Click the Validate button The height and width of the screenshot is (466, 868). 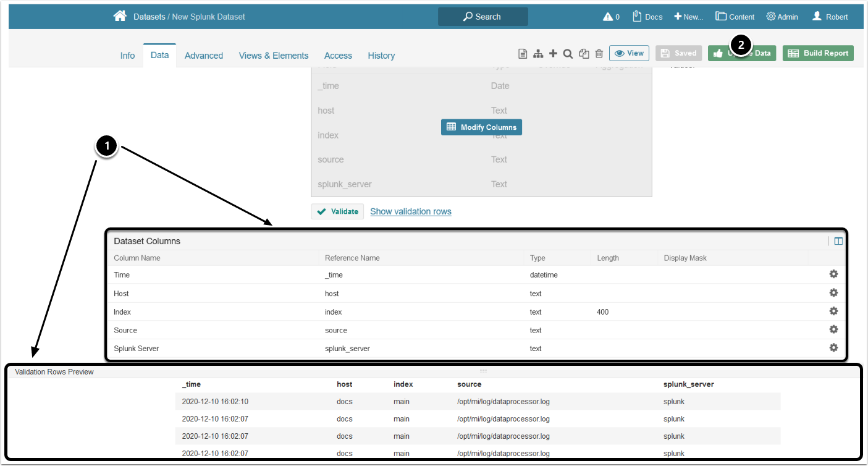[x=337, y=211]
